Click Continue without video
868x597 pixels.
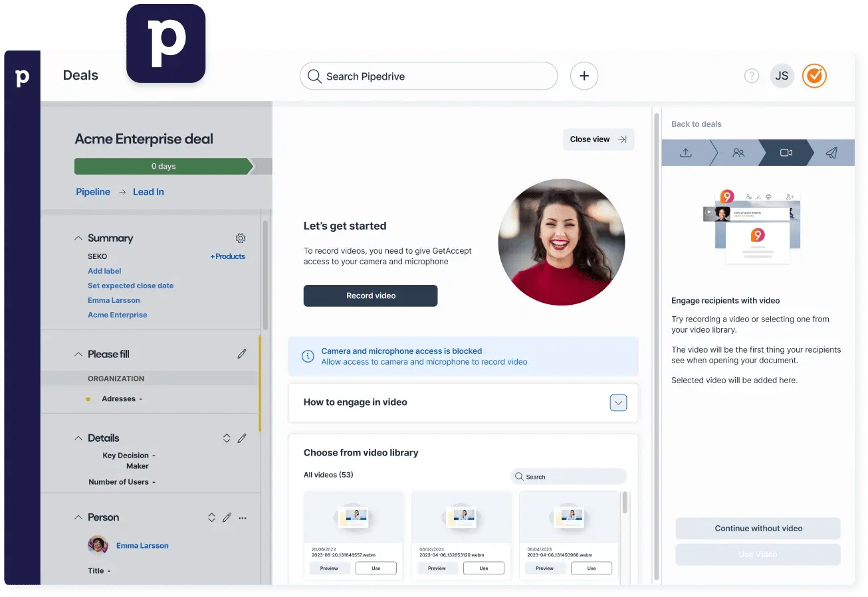click(758, 529)
